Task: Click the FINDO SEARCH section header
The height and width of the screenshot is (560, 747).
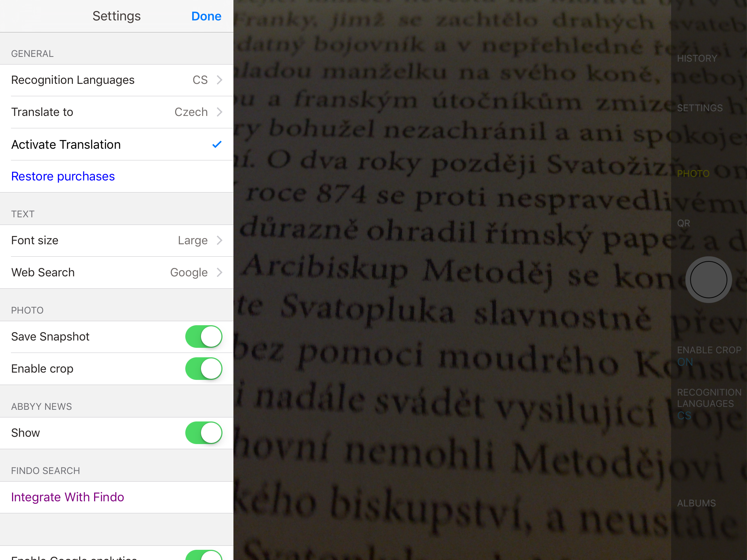Action: click(x=45, y=471)
